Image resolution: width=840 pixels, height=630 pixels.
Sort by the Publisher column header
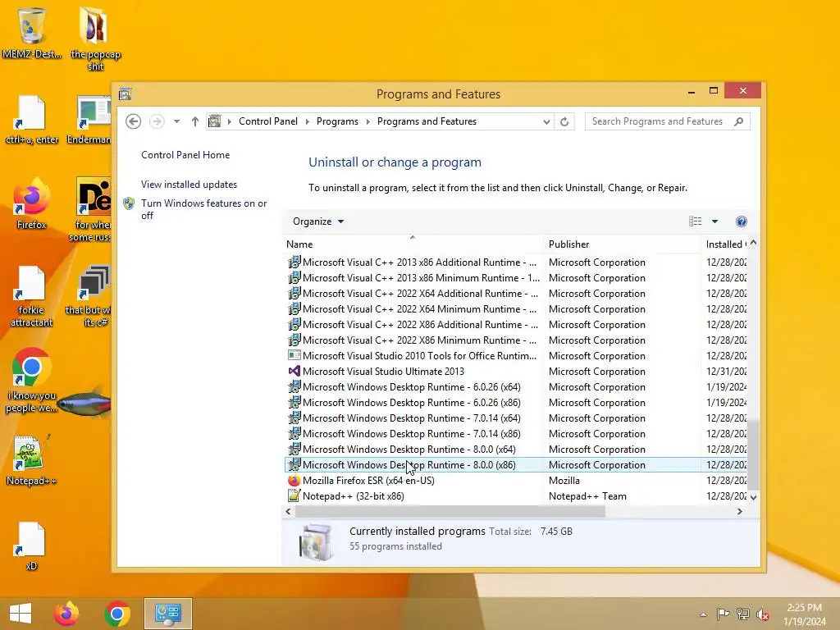click(x=622, y=244)
